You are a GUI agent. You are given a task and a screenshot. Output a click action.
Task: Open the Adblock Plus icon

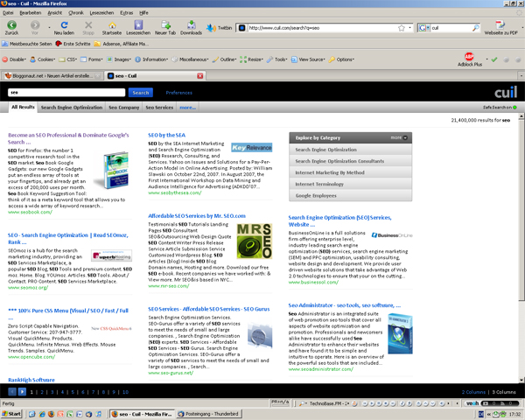(469, 57)
